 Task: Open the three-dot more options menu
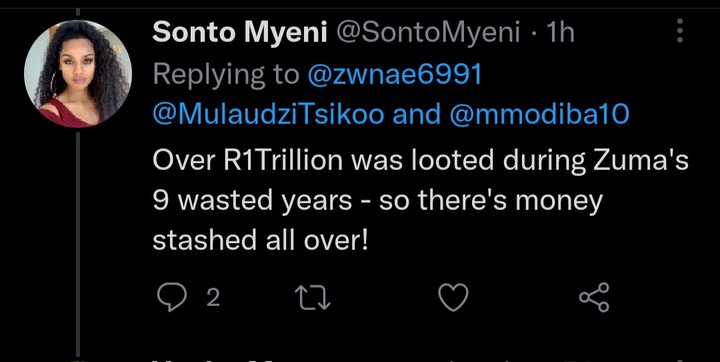coord(680,31)
